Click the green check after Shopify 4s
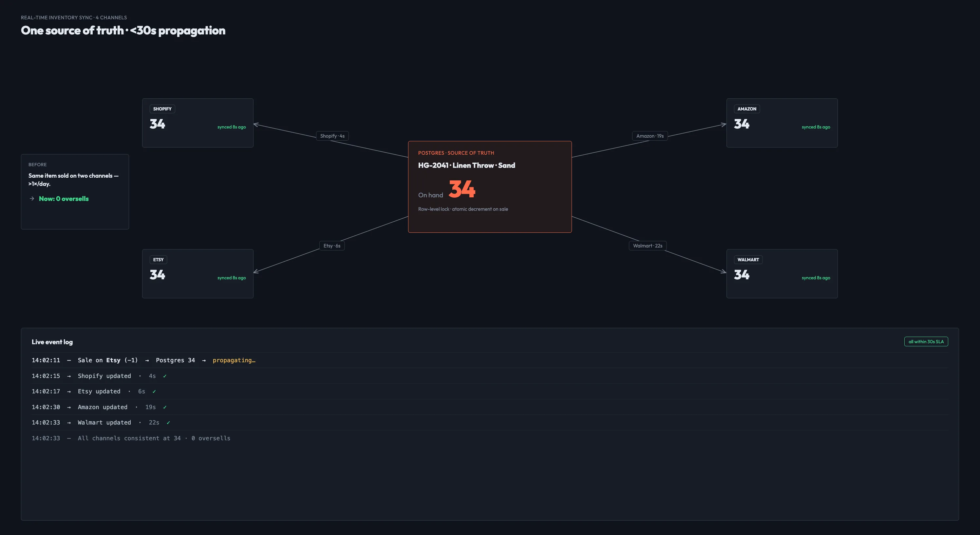Screen dimensions: 980x535 click(165, 376)
